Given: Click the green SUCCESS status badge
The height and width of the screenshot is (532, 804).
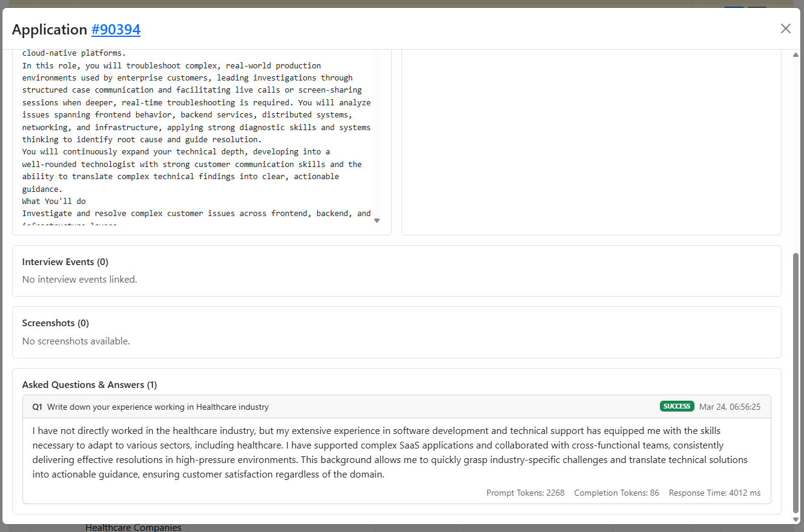Looking at the screenshot, I should point(677,406).
